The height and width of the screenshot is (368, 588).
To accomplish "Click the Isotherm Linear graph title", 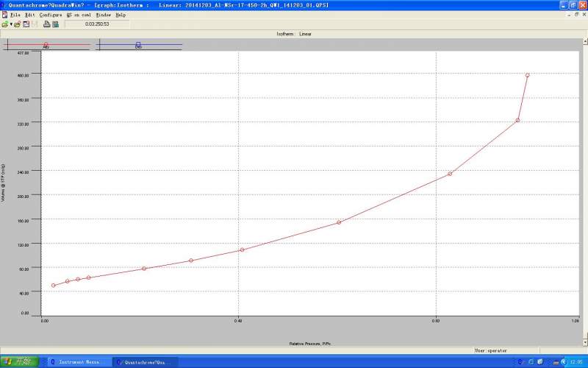I will (294, 34).
